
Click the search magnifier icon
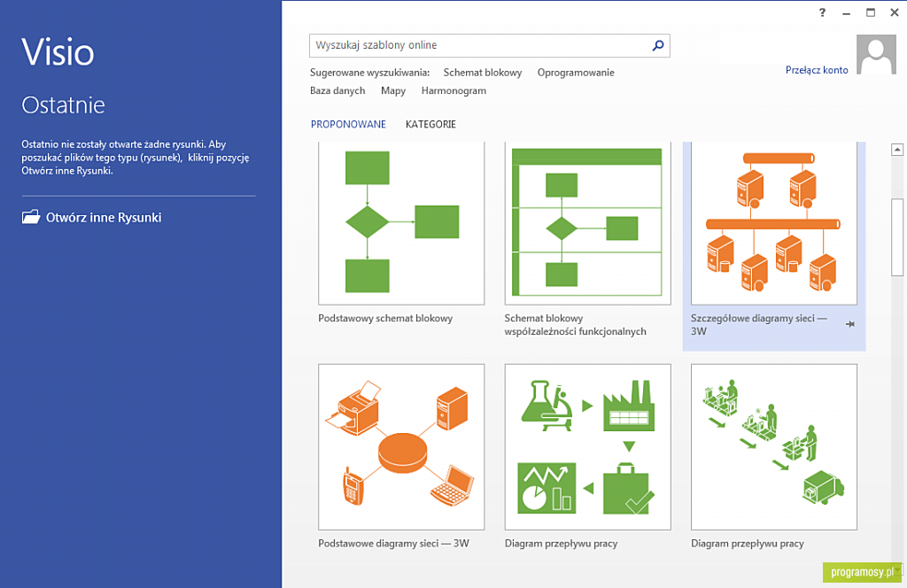[658, 45]
